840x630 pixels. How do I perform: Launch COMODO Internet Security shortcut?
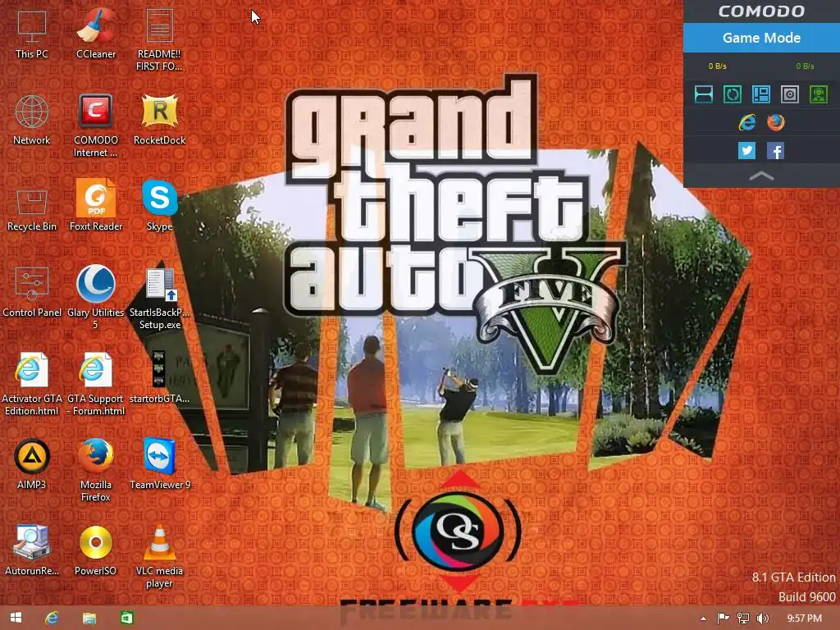(x=95, y=126)
